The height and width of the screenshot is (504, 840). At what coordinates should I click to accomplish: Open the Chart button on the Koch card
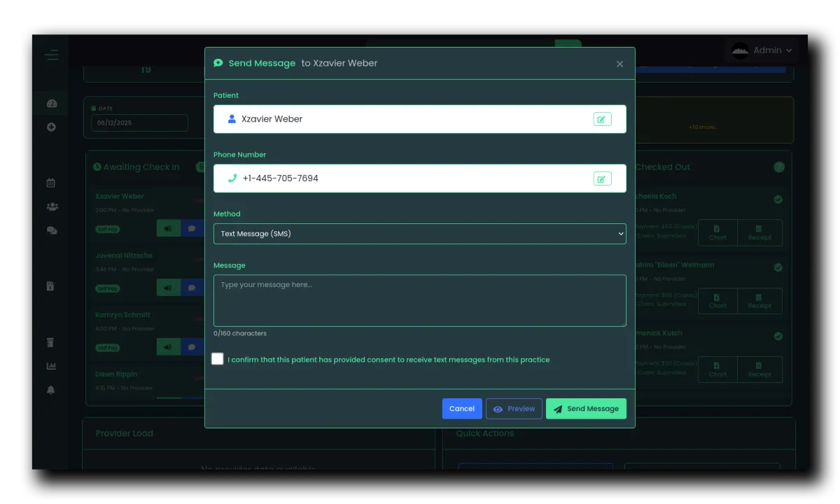click(717, 233)
